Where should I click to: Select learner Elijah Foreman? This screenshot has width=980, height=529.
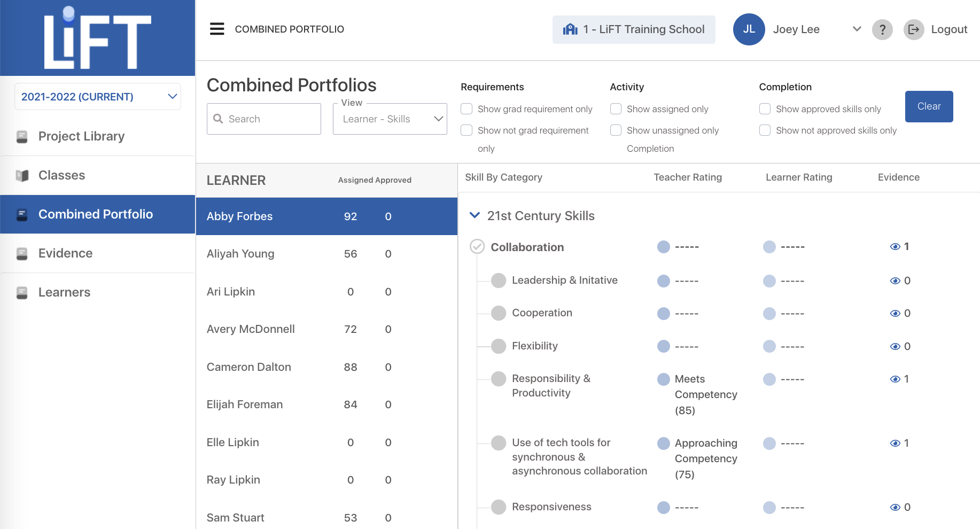(x=326, y=404)
